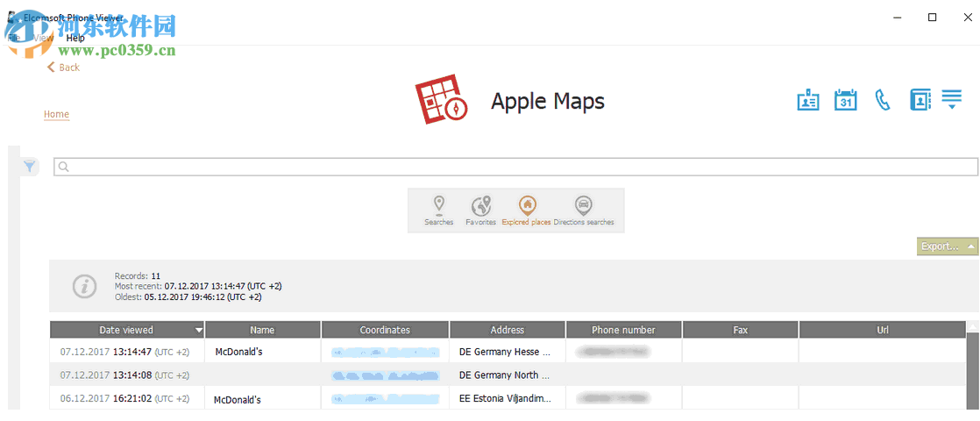Select the Explored places category
Viewport: 980px width, 421px height.
[526, 210]
